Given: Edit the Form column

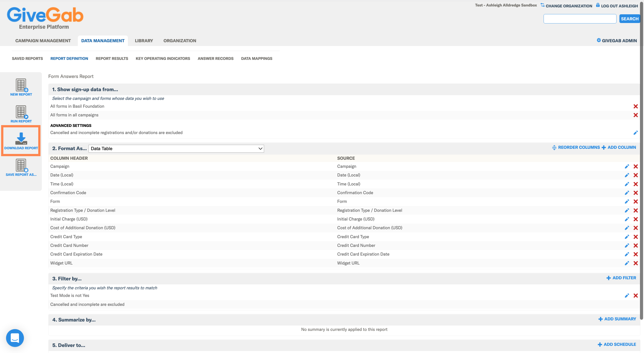Looking at the screenshot, I should click(x=627, y=202).
